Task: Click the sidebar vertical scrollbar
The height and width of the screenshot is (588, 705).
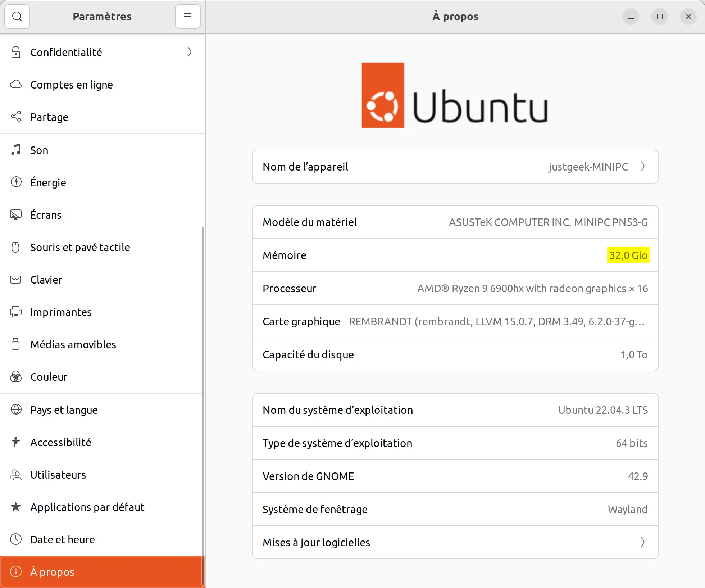Action: coord(203,407)
